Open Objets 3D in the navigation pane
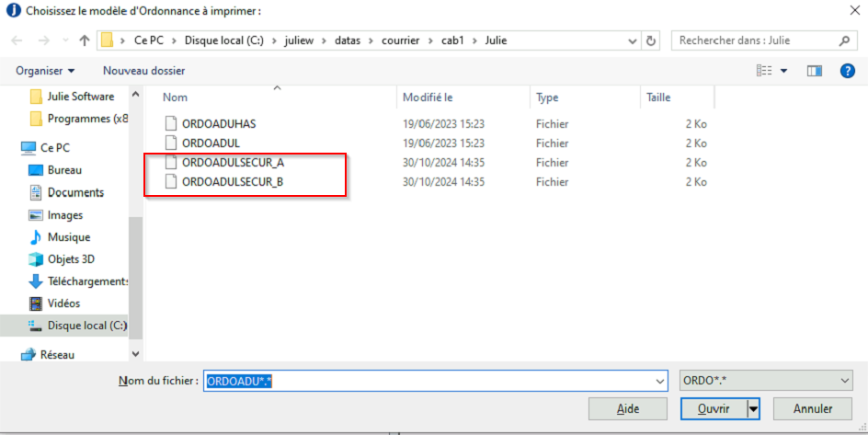Image resolution: width=868 pixels, height=435 pixels. point(62,259)
